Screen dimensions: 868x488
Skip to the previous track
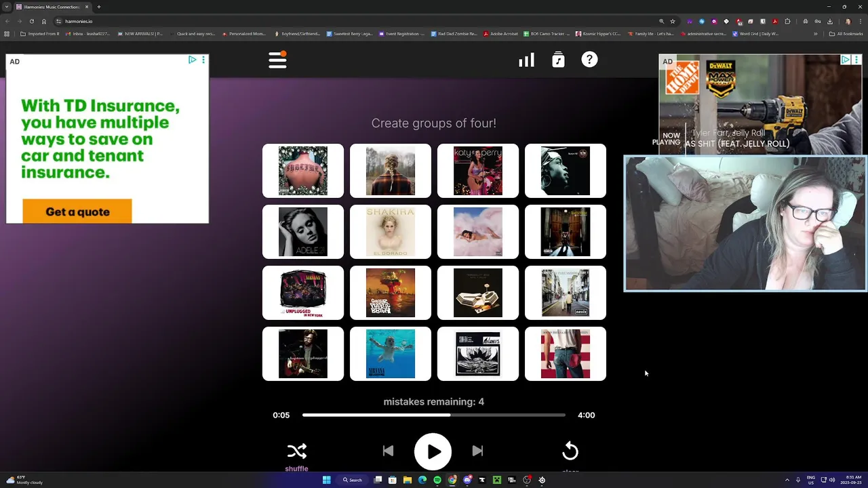pos(388,451)
